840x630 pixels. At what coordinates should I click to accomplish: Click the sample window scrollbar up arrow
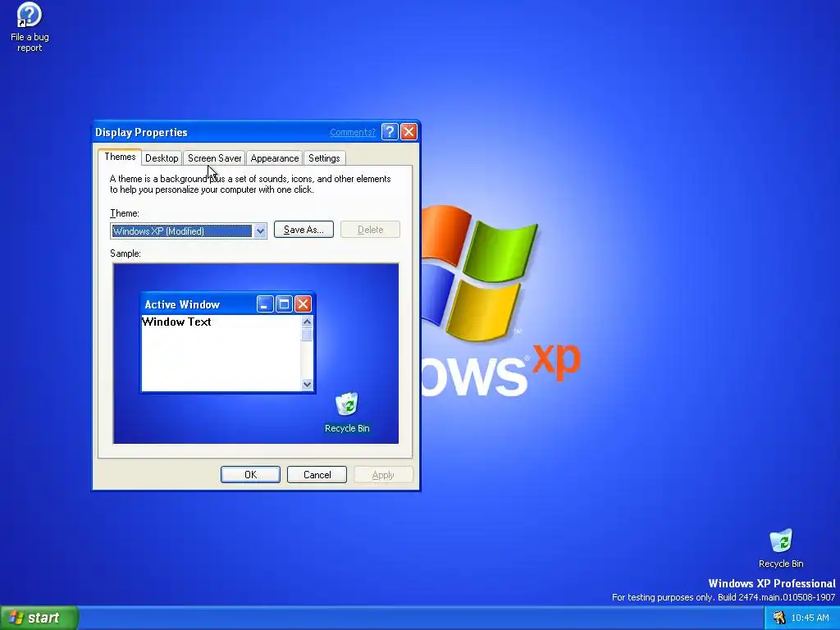coord(307,322)
